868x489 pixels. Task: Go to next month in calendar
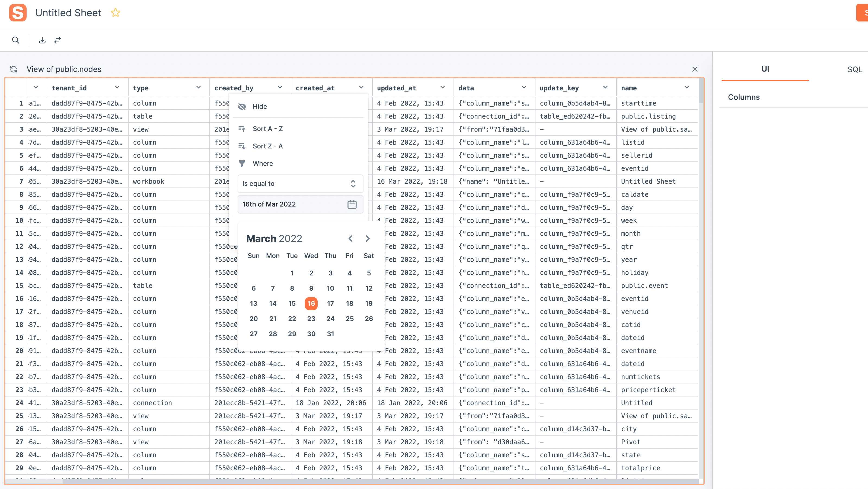pos(368,239)
